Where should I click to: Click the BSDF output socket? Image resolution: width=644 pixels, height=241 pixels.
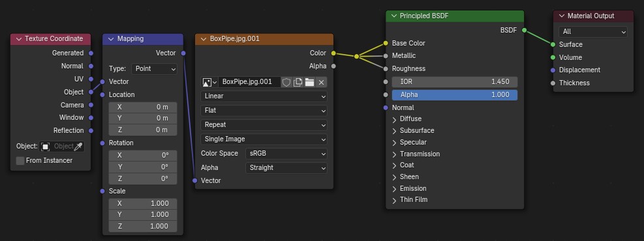coord(524,31)
